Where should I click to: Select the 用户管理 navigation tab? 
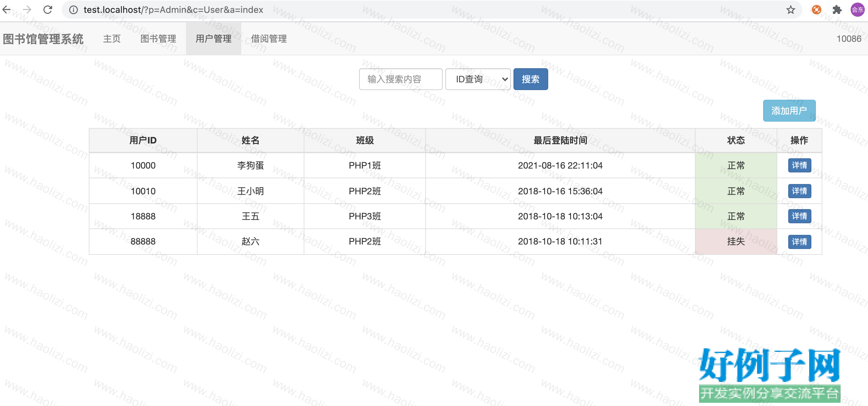click(214, 39)
